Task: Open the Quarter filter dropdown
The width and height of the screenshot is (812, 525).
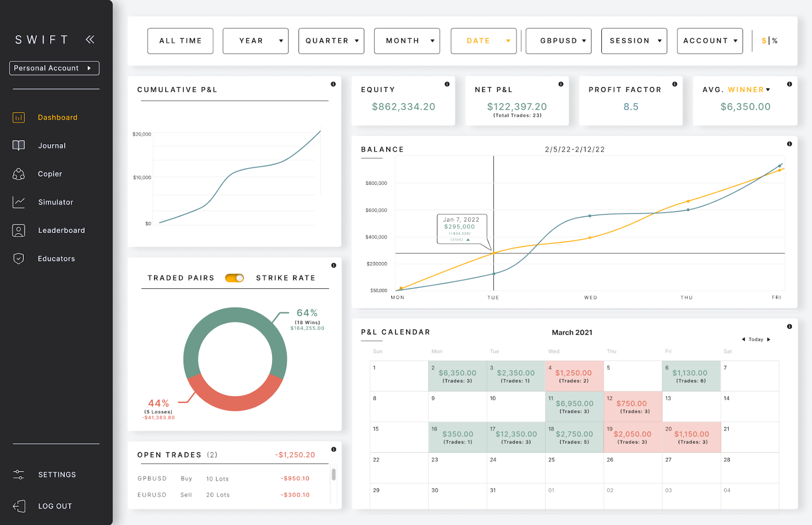Action: pyautogui.click(x=331, y=41)
